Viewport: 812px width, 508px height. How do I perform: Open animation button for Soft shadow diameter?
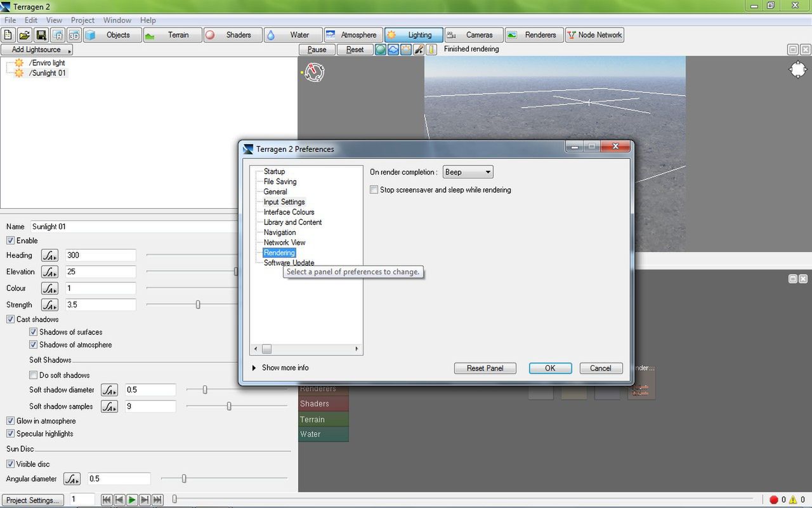(x=109, y=390)
